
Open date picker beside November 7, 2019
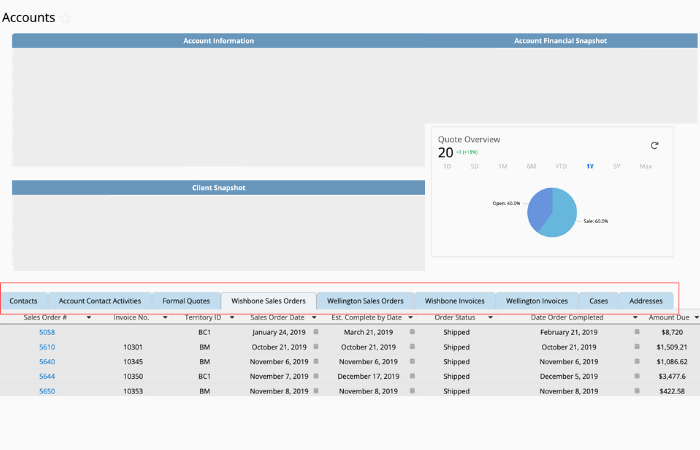pos(315,376)
